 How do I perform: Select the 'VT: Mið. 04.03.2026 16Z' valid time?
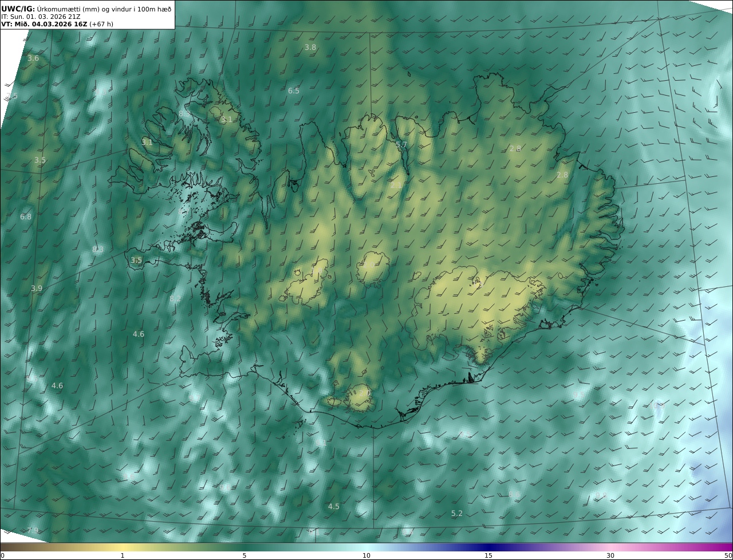coord(44,24)
